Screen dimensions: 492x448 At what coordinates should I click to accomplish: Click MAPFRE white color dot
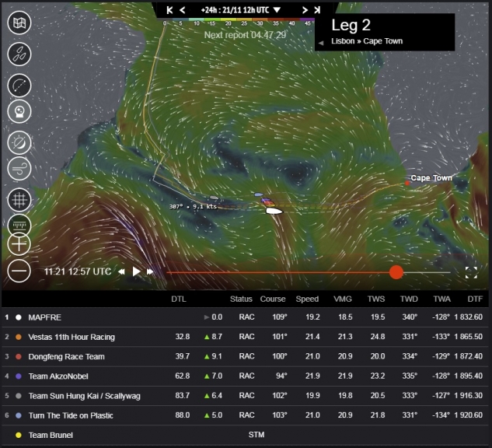19,317
